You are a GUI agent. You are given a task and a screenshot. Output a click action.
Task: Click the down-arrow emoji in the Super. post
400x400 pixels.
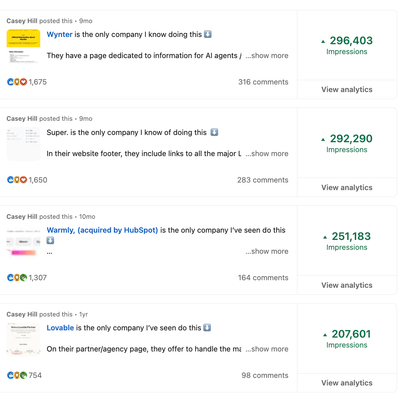click(214, 132)
